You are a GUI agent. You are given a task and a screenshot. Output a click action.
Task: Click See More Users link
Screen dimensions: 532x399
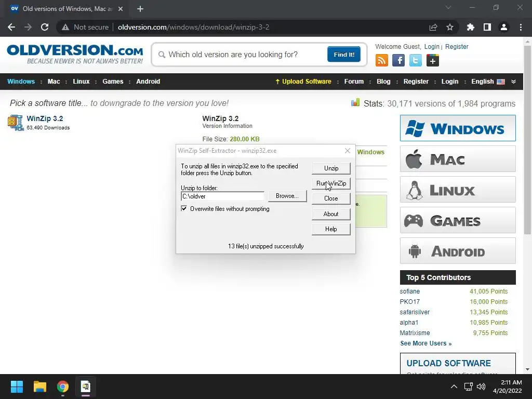point(426,343)
